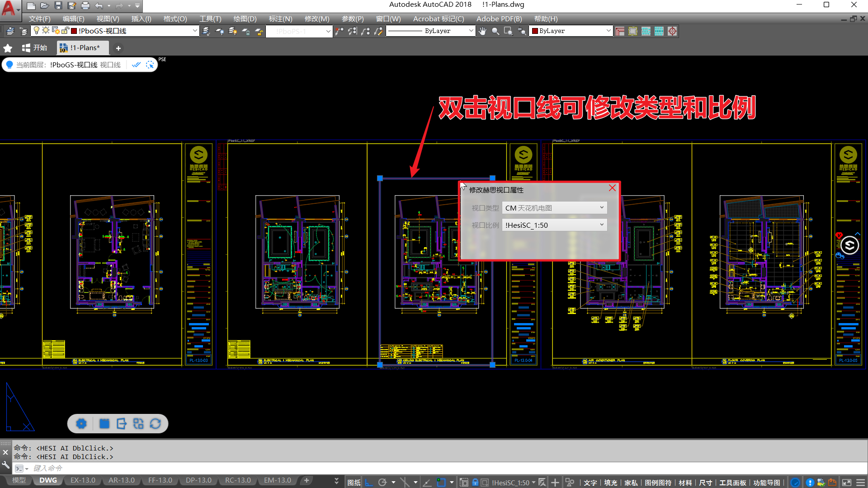
Task: Open the 视口比例 !HesiSC_1:50 dropdown
Action: coord(601,225)
